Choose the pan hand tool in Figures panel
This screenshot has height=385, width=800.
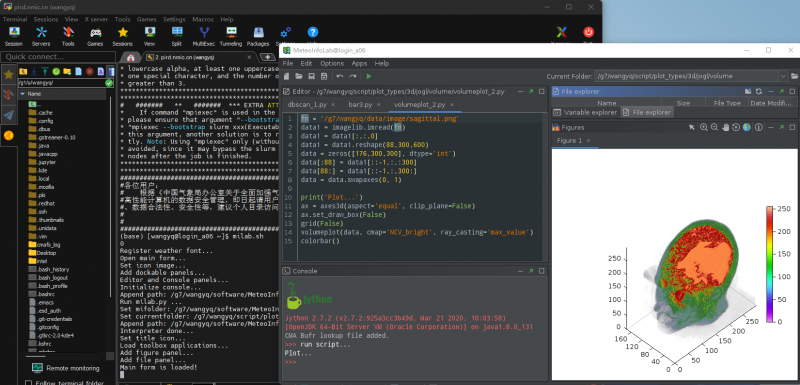(x=725, y=127)
